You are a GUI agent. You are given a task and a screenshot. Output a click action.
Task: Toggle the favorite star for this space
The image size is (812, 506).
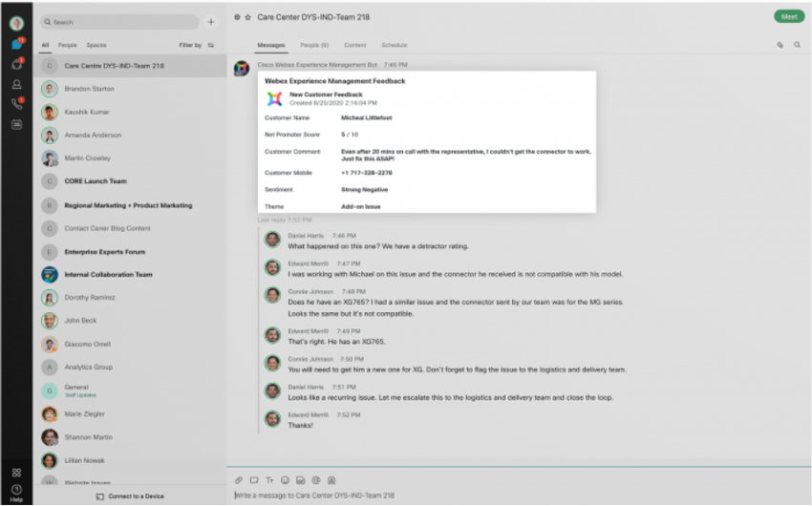coord(248,17)
